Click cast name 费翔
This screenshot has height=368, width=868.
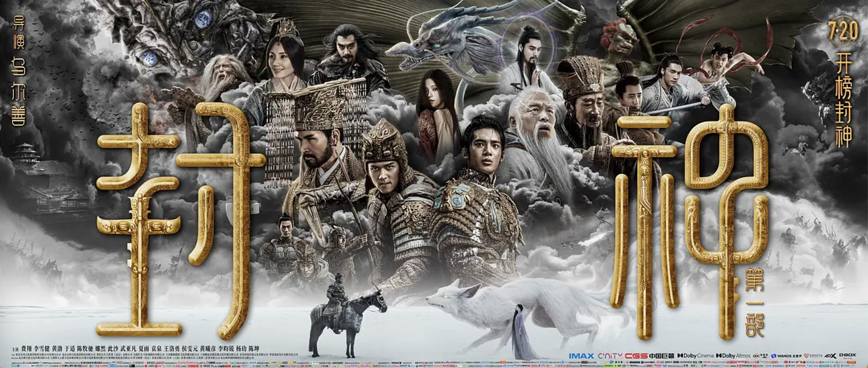point(27,349)
